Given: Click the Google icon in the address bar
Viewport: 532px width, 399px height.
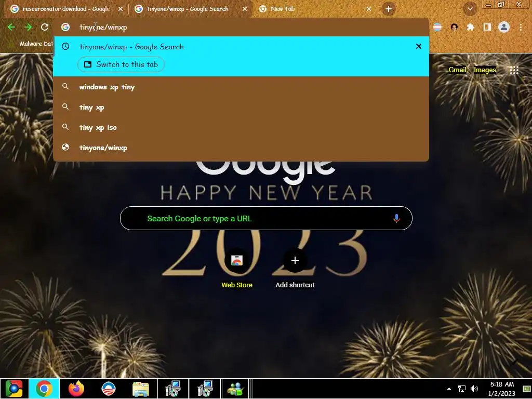Looking at the screenshot, I should coord(65,27).
